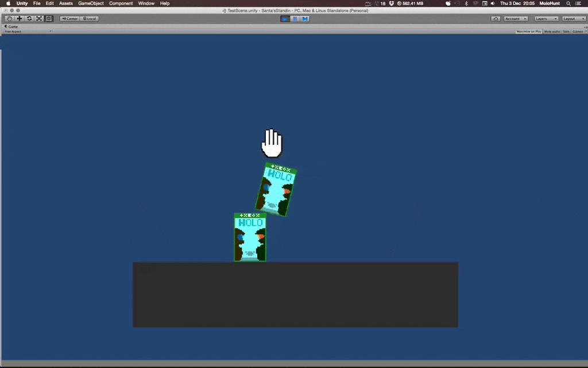This screenshot has height=368, width=588.
Task: Select the Rect transform tool
Action: (x=49, y=18)
